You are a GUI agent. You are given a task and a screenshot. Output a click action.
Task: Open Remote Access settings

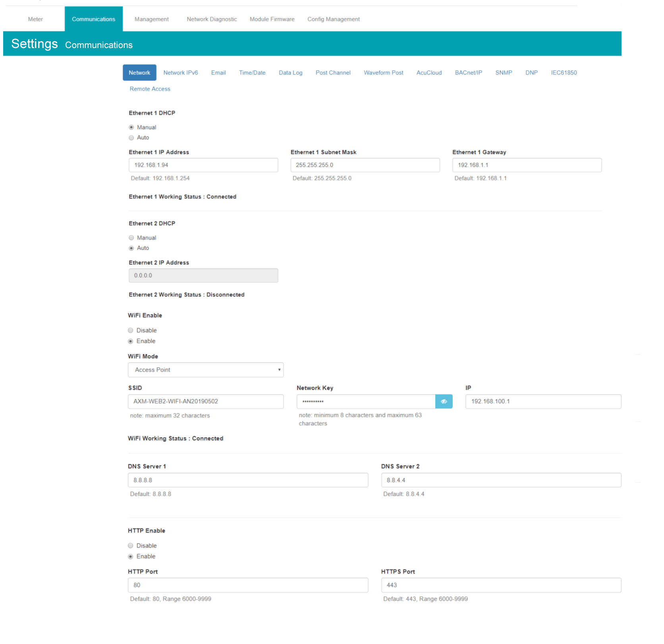pyautogui.click(x=150, y=89)
